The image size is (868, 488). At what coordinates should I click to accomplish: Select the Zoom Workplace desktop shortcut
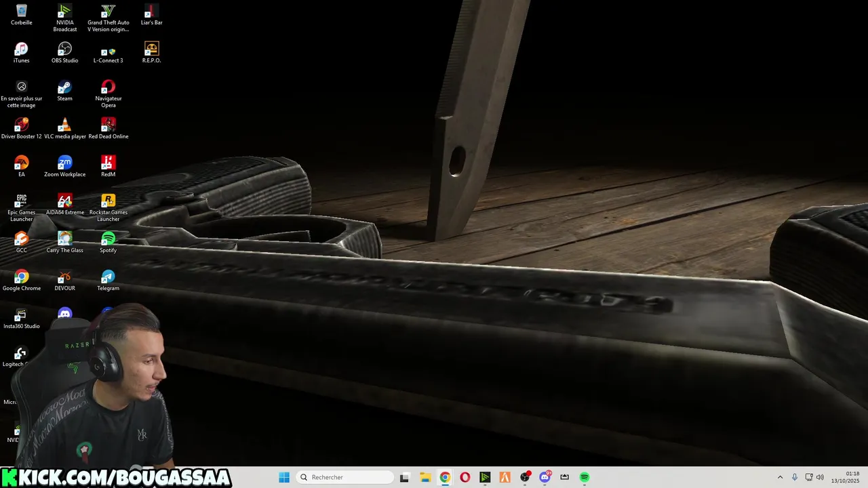coord(65,166)
